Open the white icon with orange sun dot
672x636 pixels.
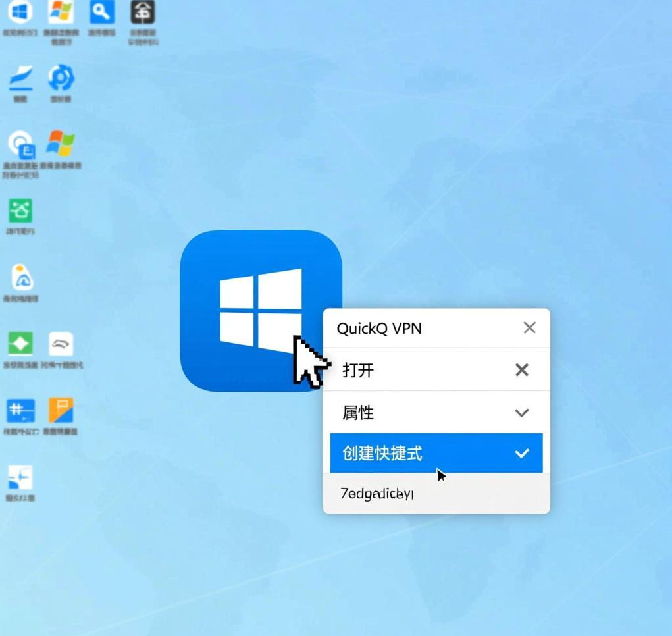(22, 278)
